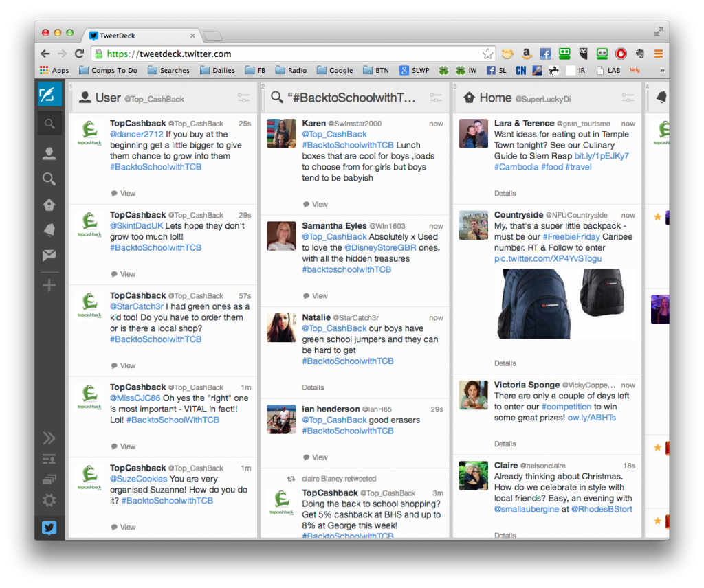View conversation on @SkintDadUK reply tweet

coord(124,274)
